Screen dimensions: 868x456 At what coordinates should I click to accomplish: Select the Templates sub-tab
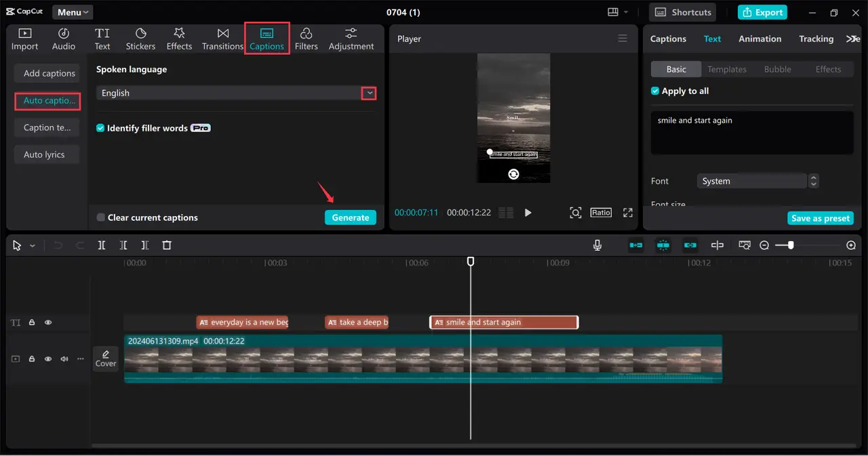click(x=727, y=69)
